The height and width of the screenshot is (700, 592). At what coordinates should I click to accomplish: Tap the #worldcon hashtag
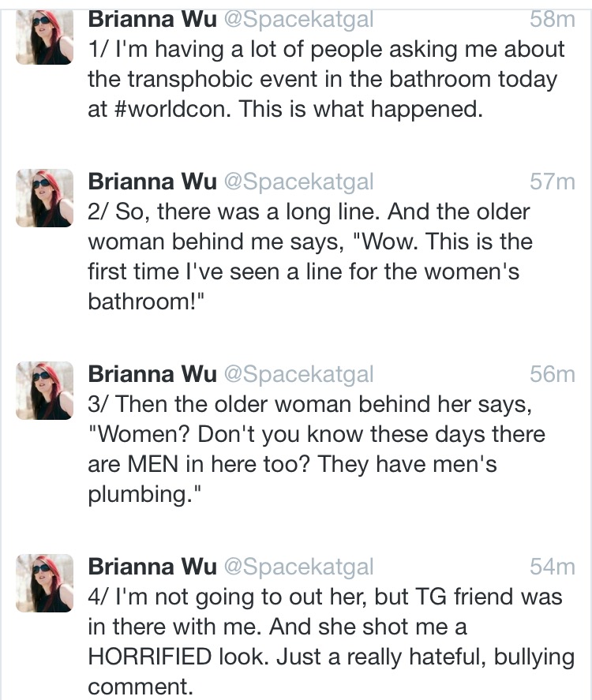click(x=173, y=108)
